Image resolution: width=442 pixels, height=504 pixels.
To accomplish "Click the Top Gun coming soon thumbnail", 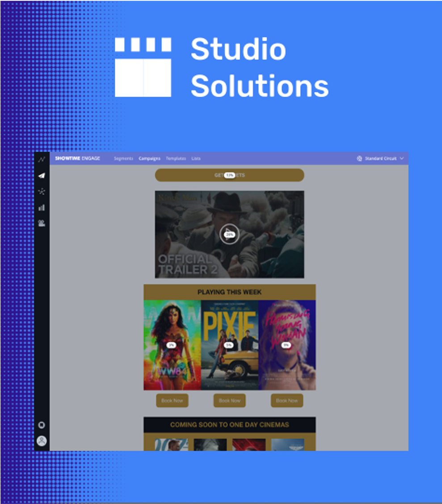I will (x=288, y=445).
